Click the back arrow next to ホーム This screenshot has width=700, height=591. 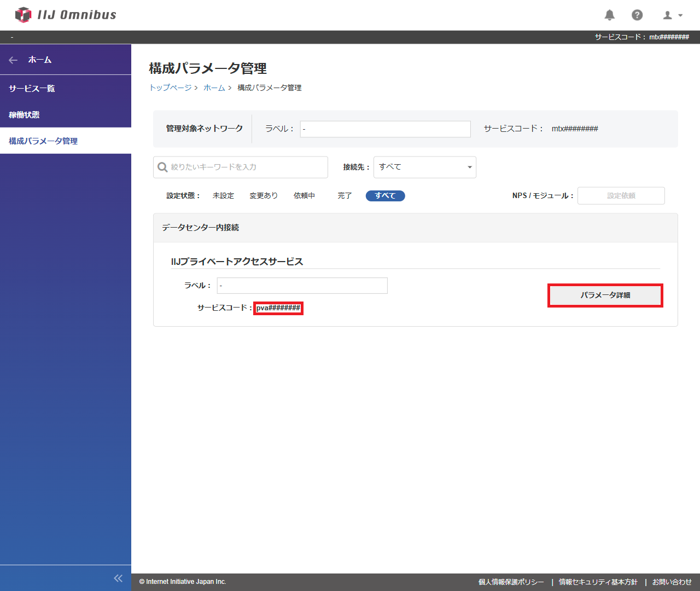(x=13, y=60)
